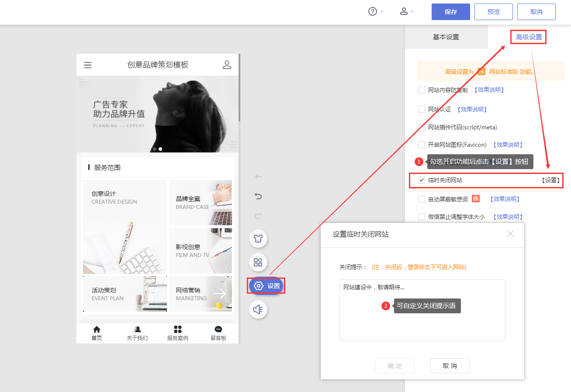Open the 活动策划 service card
Screen dimensions: 571x392
coord(125,294)
